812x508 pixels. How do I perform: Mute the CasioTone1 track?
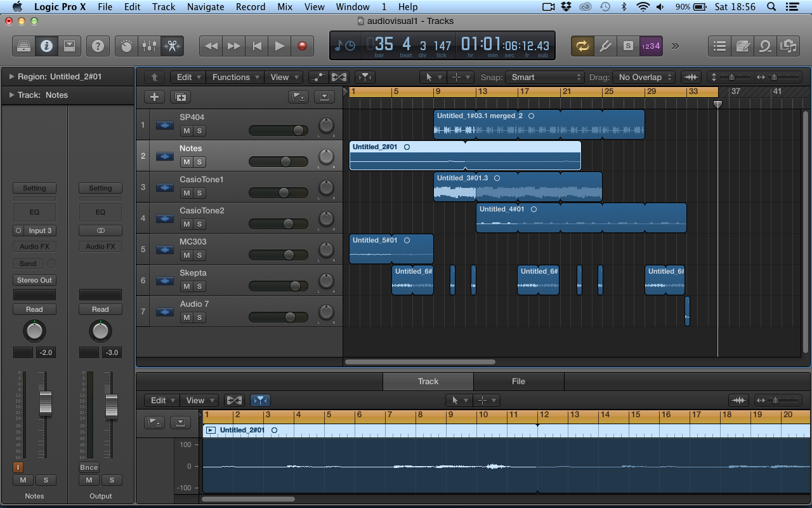(187, 193)
